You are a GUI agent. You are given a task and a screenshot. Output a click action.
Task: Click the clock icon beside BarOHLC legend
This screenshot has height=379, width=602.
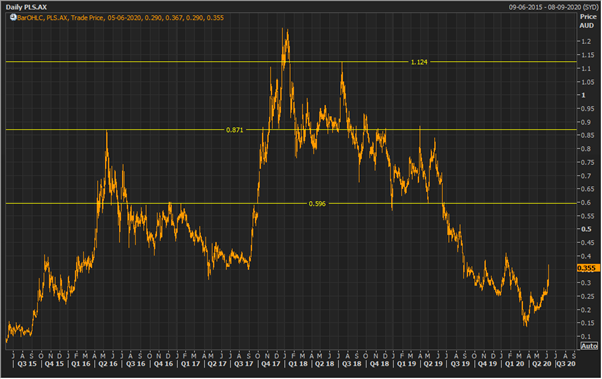[13, 18]
